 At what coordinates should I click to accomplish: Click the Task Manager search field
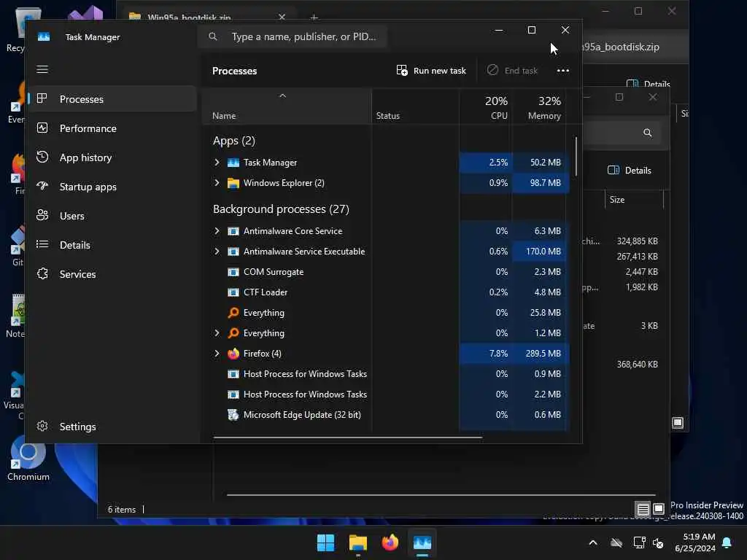click(x=293, y=36)
